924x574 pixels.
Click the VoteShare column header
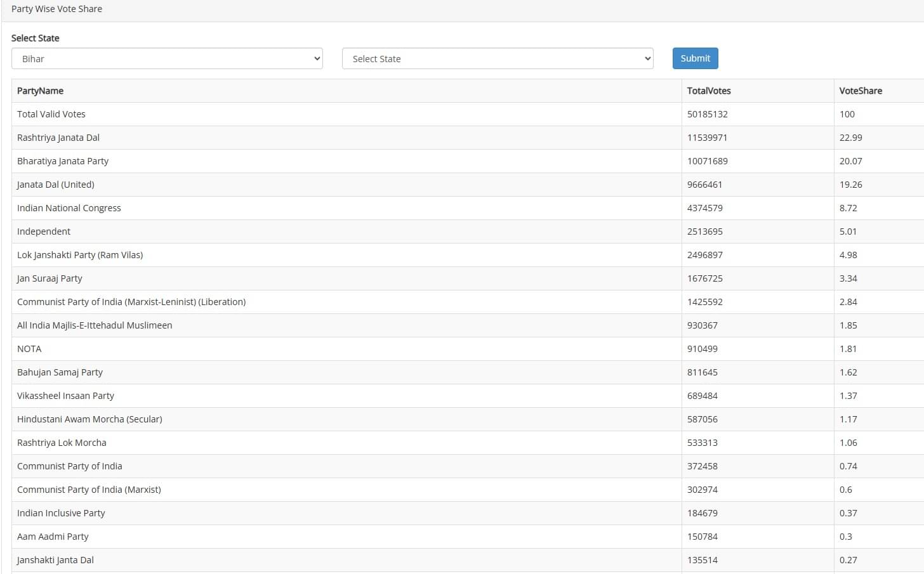(861, 91)
